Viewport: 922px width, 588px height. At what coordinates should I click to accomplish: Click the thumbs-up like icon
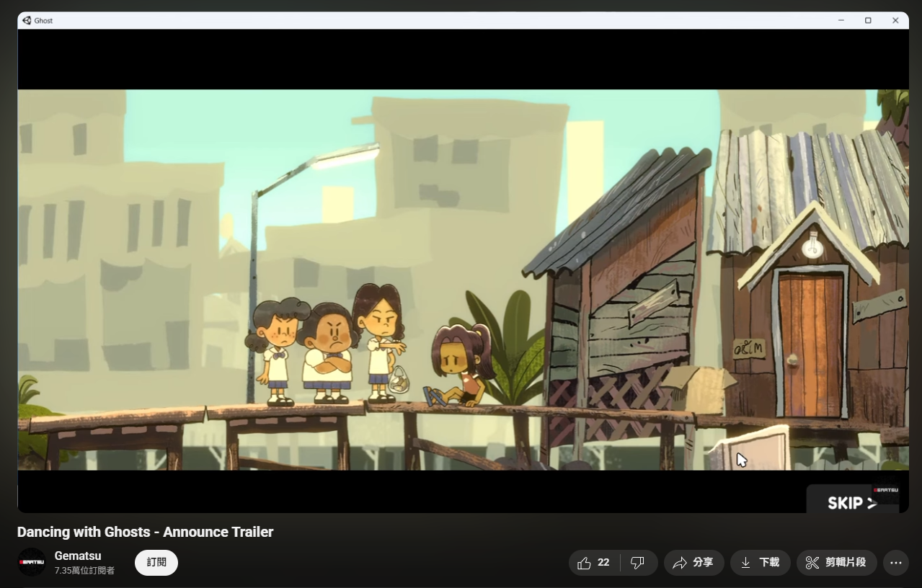[x=584, y=563]
